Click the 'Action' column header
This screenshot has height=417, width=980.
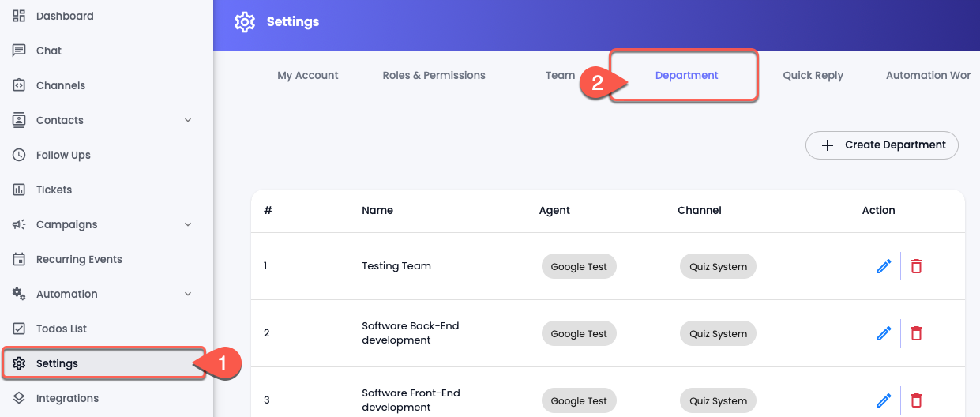pyautogui.click(x=879, y=210)
